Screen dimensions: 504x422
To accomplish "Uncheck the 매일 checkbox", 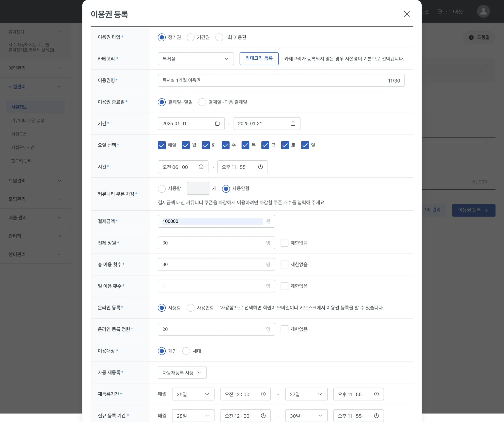I will click(162, 145).
